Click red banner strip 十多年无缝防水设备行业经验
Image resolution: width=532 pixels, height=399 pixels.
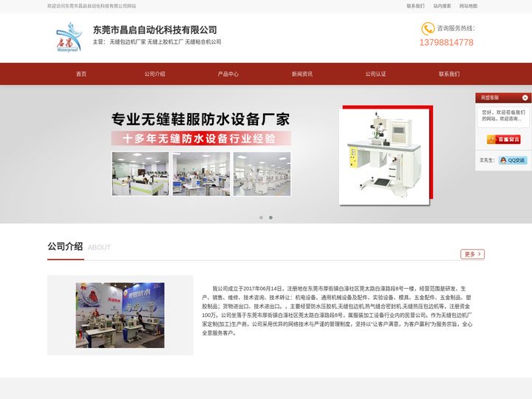point(201,138)
